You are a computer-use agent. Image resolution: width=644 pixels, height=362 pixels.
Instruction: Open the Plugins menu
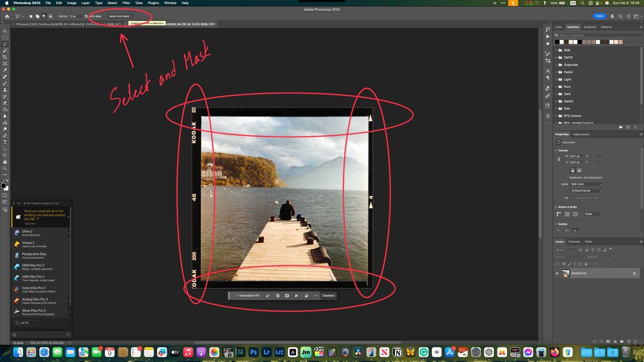pyautogui.click(x=153, y=3)
